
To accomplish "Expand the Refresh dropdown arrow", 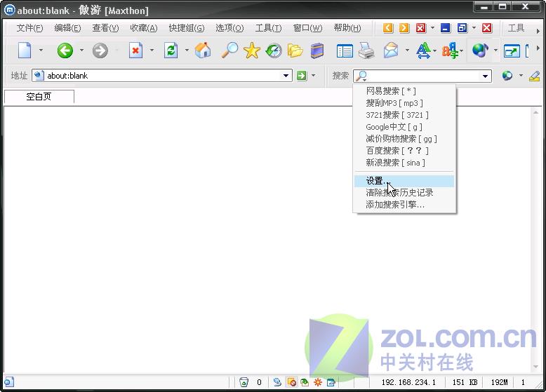I will pyautogui.click(x=187, y=50).
